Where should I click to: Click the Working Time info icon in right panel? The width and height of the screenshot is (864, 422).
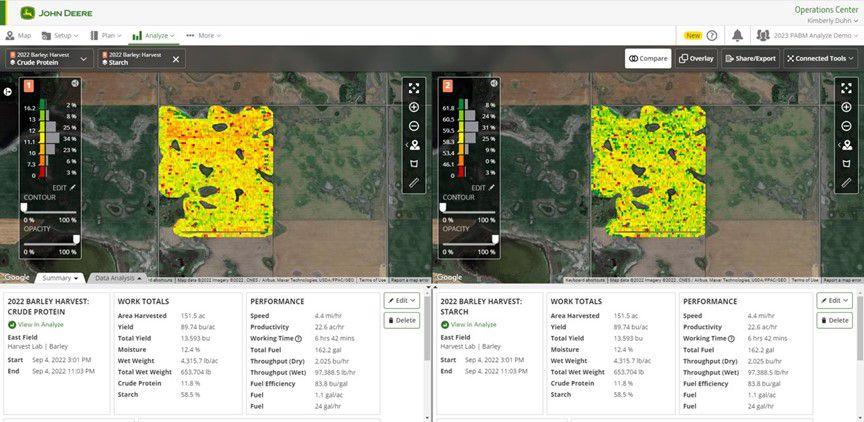(731, 339)
